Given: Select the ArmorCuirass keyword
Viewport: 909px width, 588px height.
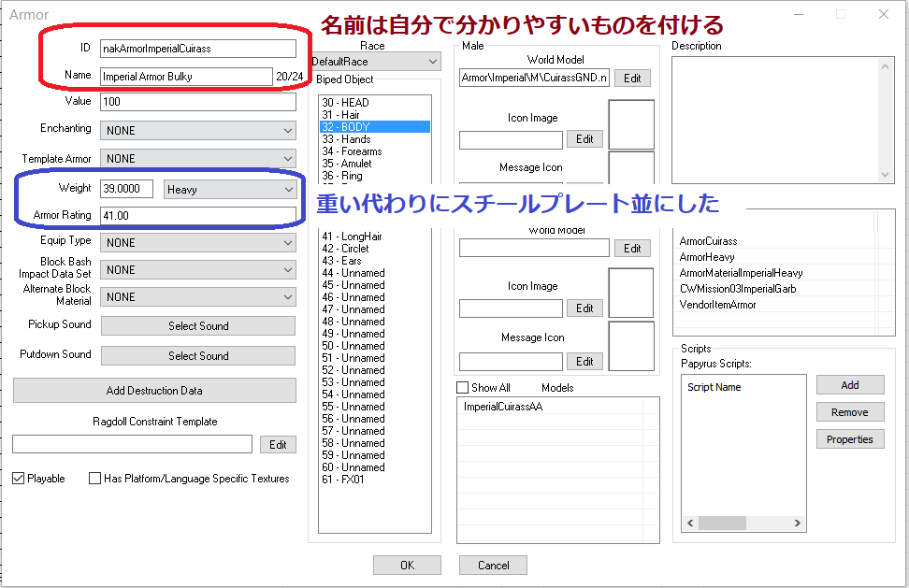Looking at the screenshot, I should click(x=709, y=241).
